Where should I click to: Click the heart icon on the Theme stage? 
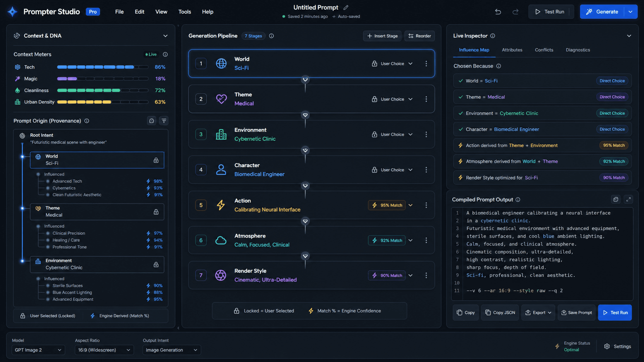click(x=221, y=99)
